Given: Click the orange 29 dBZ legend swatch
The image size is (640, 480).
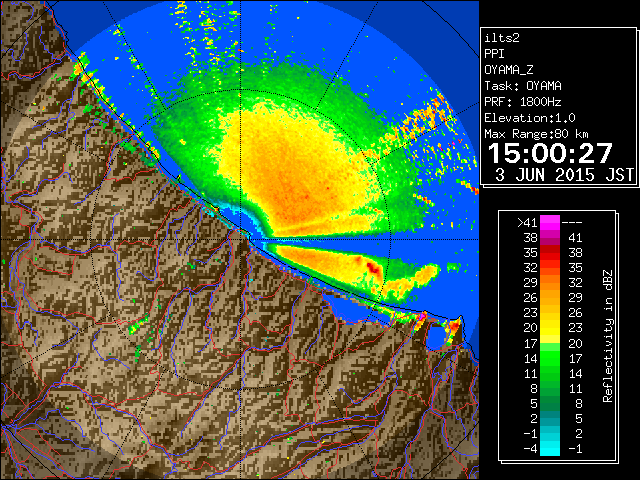Looking at the screenshot, I should [550, 282].
